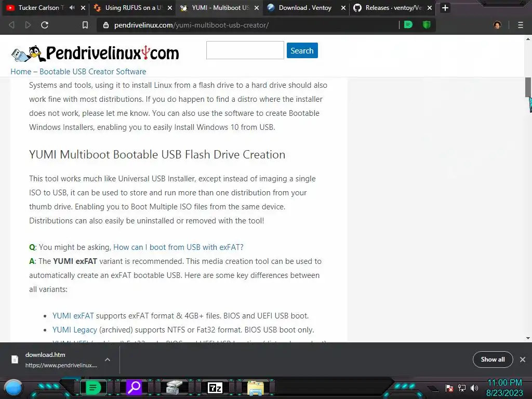532x399 pixels.
Task: Focus the site search text box
Action: [x=245, y=50]
